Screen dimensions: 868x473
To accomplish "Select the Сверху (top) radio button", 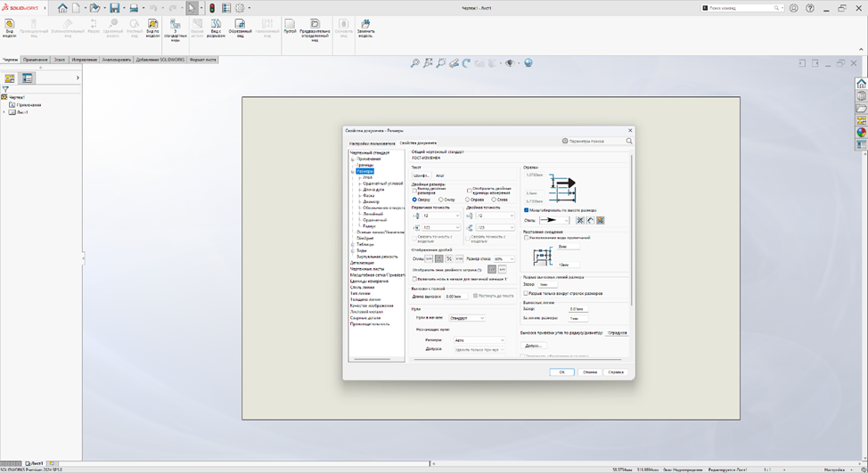I will point(414,200).
